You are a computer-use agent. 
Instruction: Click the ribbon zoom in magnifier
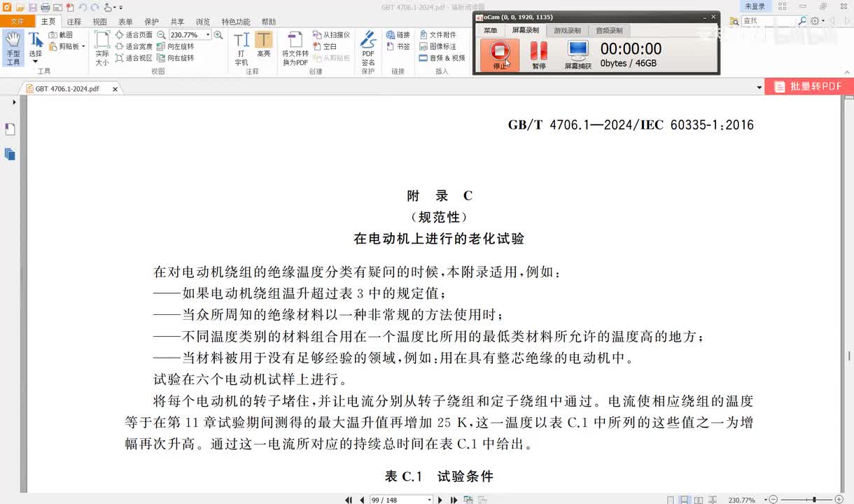pyautogui.click(x=218, y=34)
